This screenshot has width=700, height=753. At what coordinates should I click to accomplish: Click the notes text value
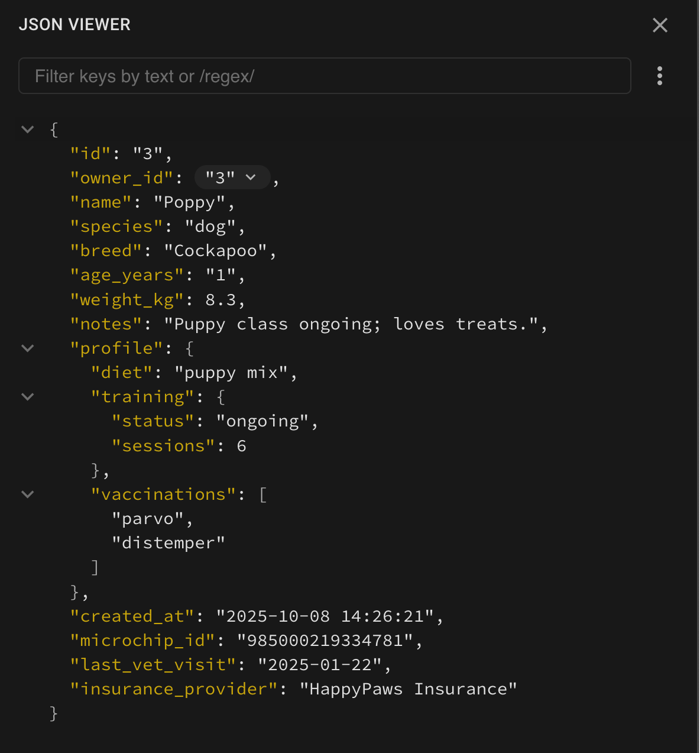(351, 324)
